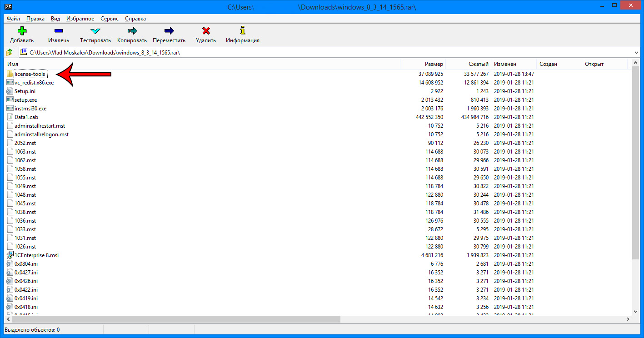The width and height of the screenshot is (644, 338).
Task: Select the 1038.mst file name
Action: [x=25, y=212]
